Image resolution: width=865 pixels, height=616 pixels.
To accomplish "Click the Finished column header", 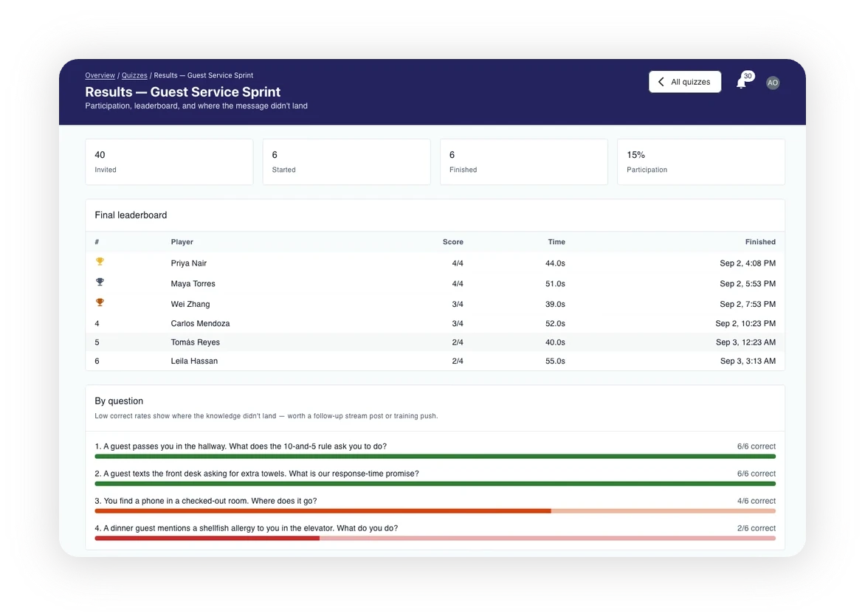I will [x=760, y=242].
